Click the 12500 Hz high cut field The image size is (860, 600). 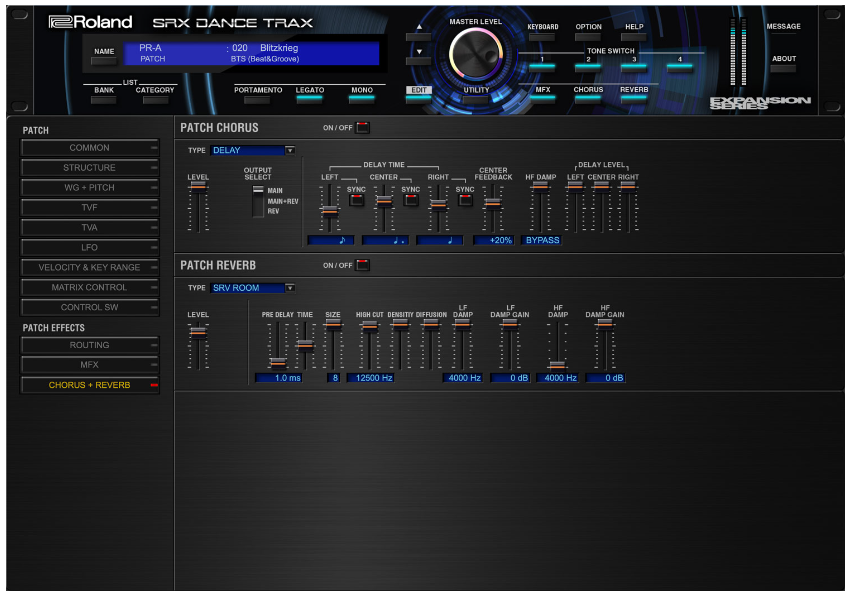tap(370, 378)
